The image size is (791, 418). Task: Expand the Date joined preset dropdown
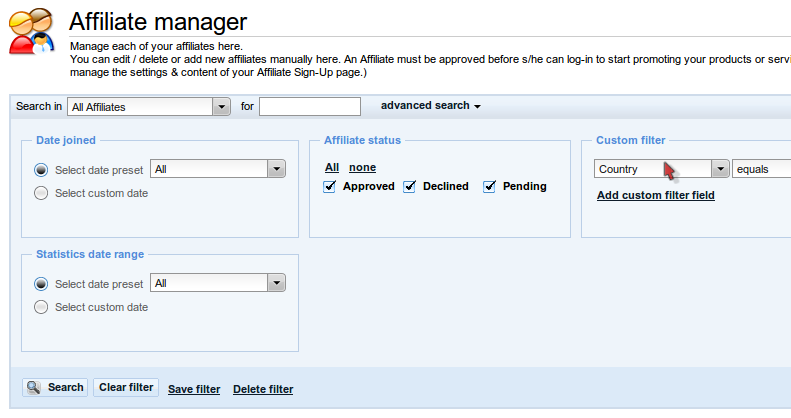click(276, 169)
